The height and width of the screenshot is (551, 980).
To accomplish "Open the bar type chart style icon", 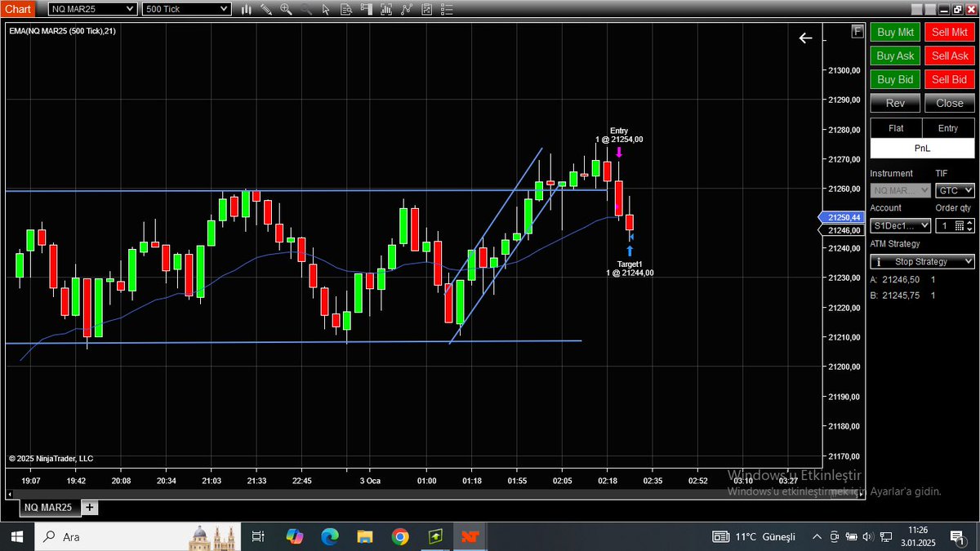I will point(247,10).
